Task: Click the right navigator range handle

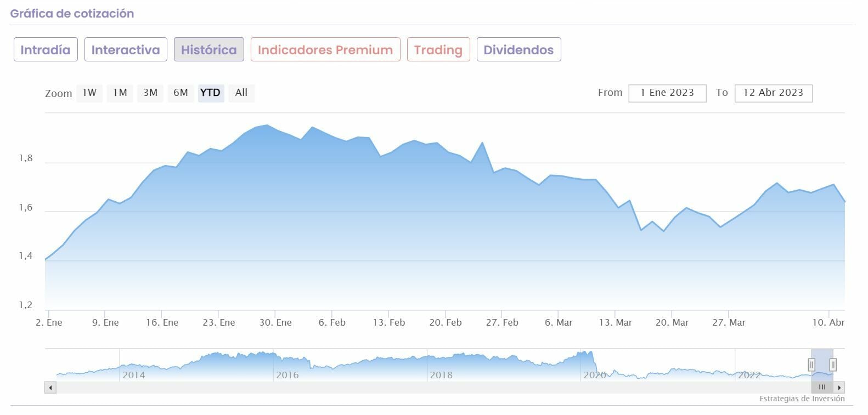Action: tap(833, 365)
